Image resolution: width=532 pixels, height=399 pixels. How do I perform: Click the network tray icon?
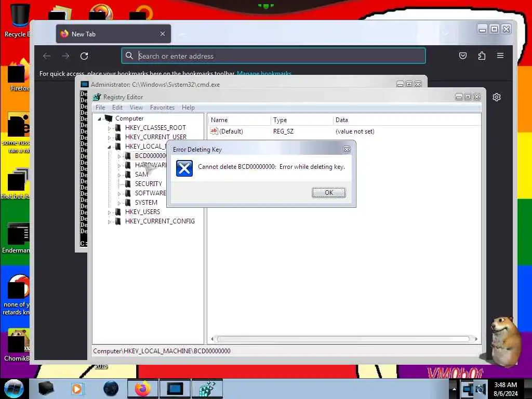(468, 389)
